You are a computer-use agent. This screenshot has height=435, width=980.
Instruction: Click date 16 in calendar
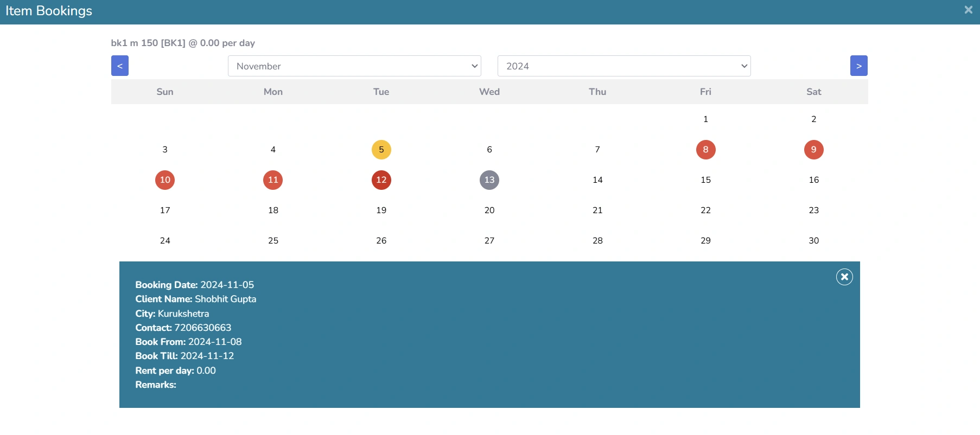point(814,180)
